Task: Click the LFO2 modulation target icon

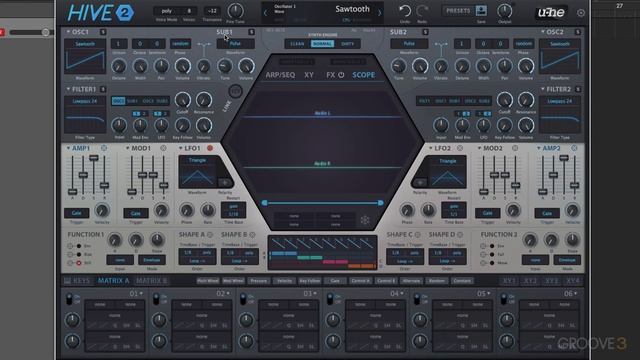Action: pyautogui.click(x=460, y=148)
